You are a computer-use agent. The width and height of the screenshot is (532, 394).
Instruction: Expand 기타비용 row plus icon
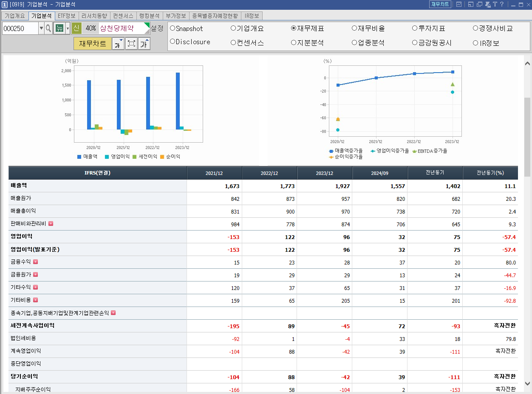tap(36, 300)
